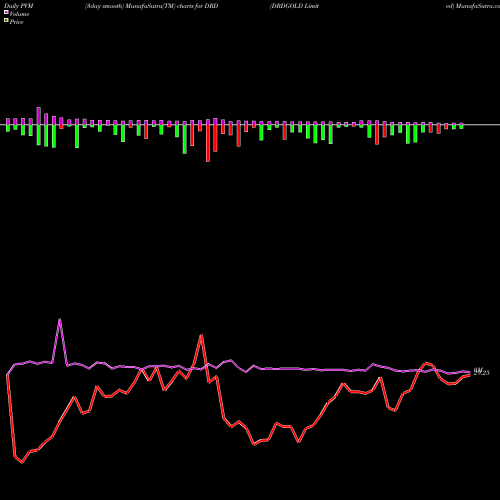Click the magenta volume line spike peak
The image size is (500, 500).
(x=60, y=319)
